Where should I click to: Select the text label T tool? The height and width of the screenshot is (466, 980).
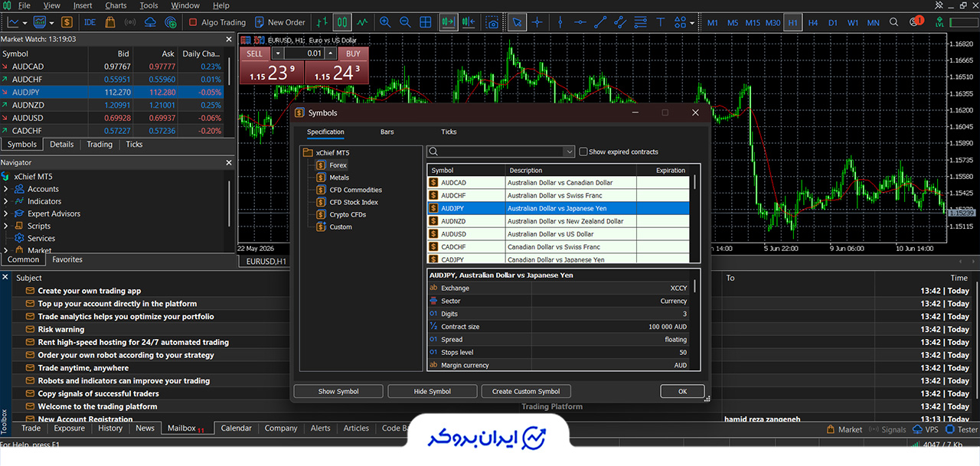pos(660,22)
